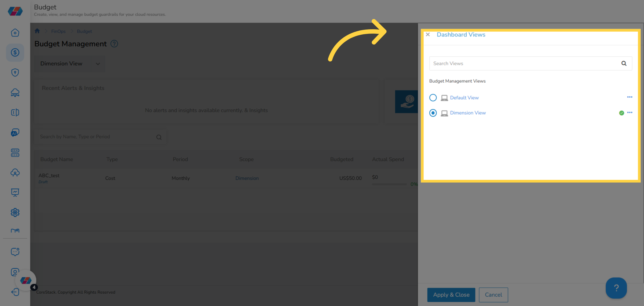Click the AI assistant sidebar icon
The height and width of the screenshot is (306, 644).
pos(15,133)
